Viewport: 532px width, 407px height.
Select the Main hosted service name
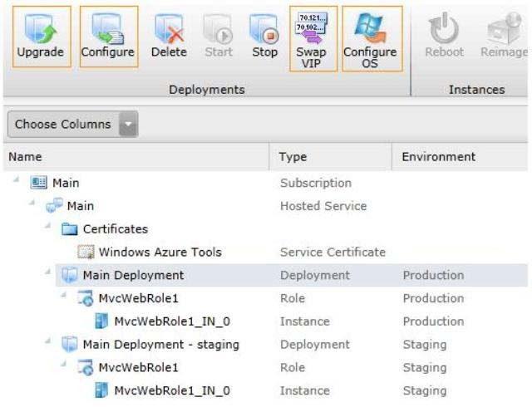[x=81, y=206]
